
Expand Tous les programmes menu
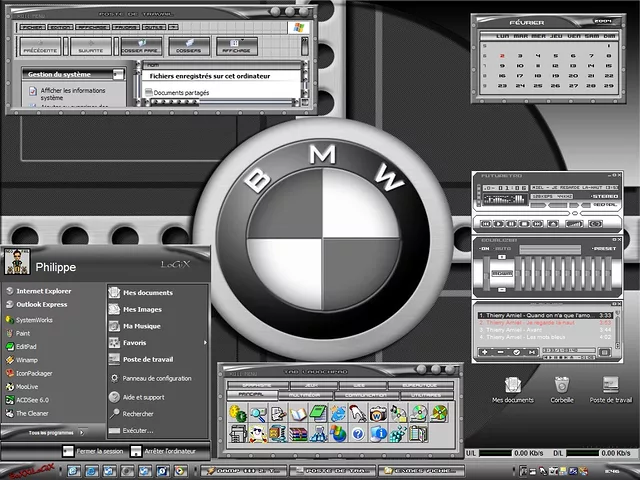pos(48,432)
